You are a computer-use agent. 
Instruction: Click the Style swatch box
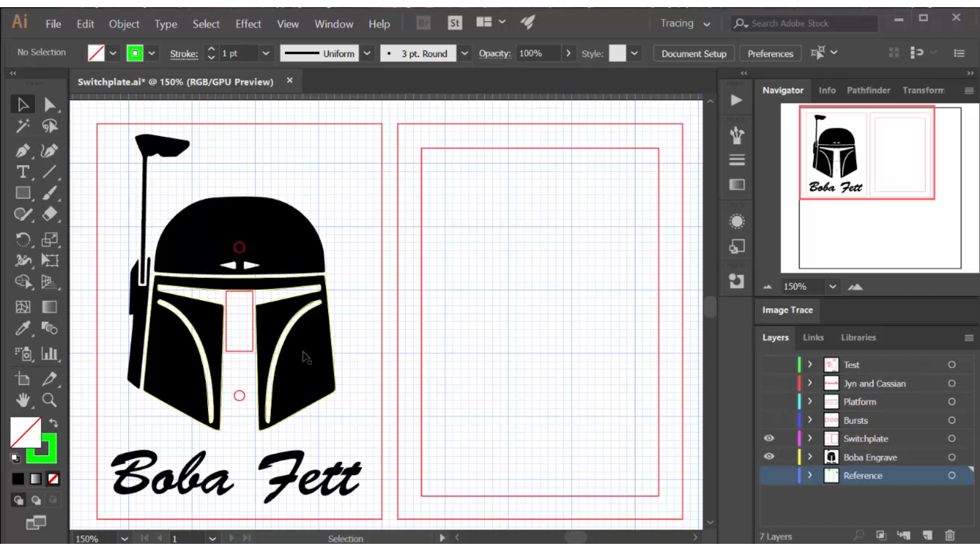[617, 53]
